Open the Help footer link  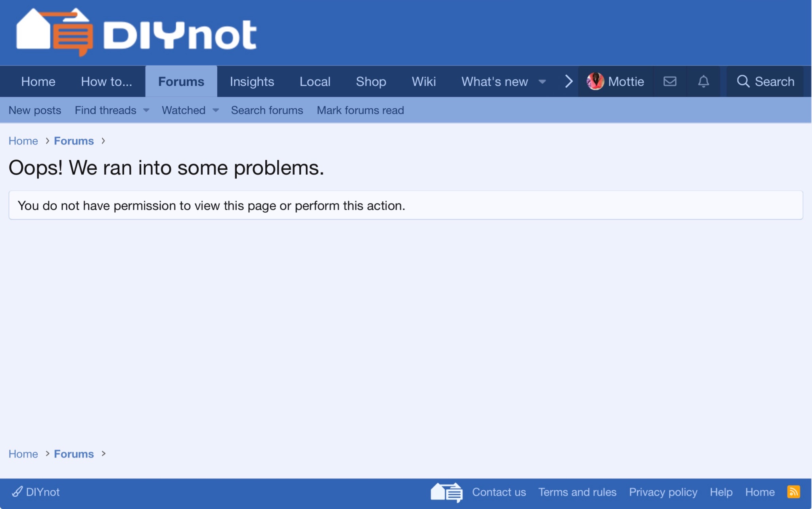721,492
